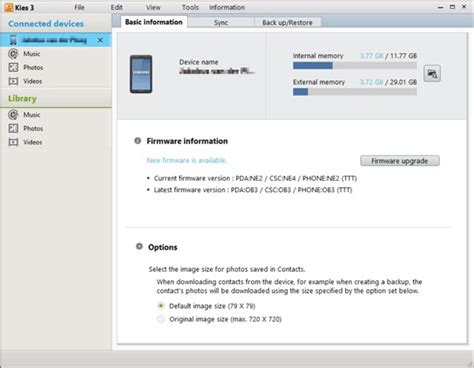
Task: Click the Options gear icon
Action: tap(139, 247)
